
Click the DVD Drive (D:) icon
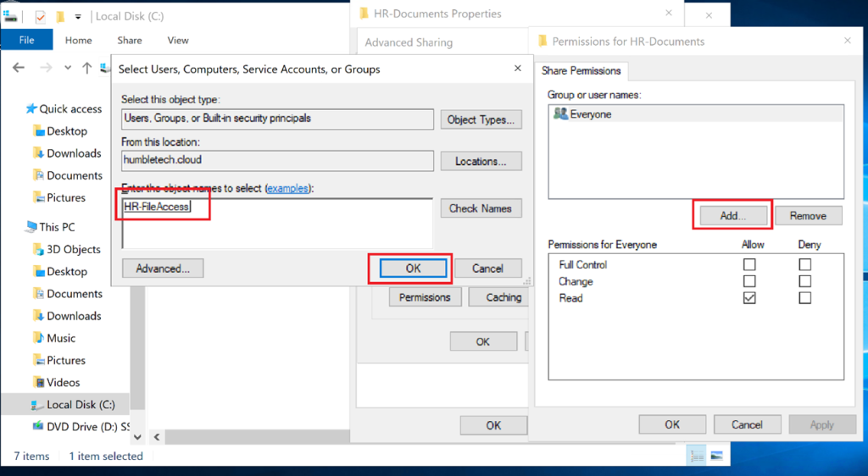[38, 427]
